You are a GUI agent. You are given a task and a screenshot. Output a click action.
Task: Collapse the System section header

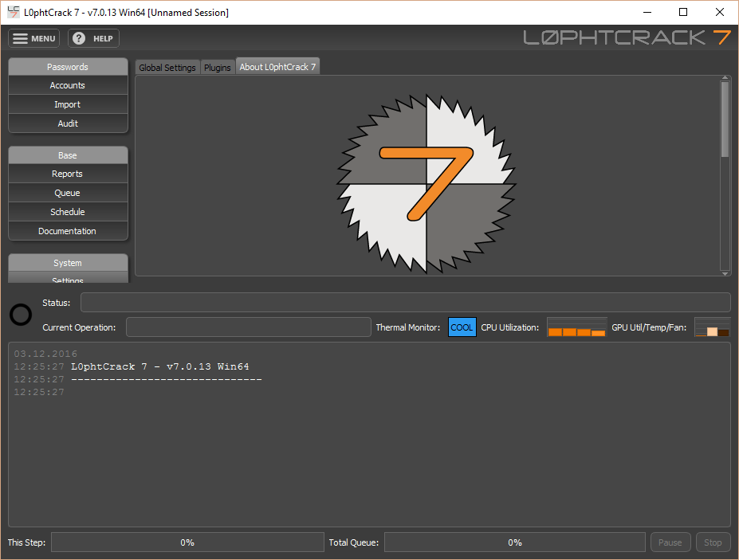click(x=68, y=263)
